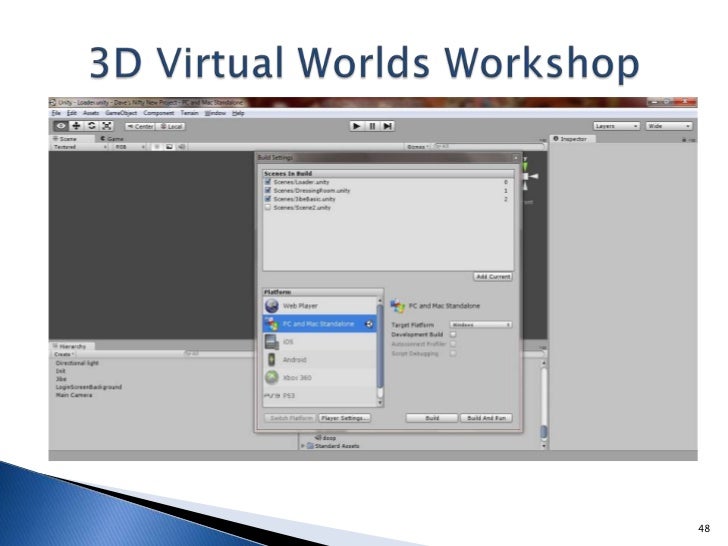Open the GameObject menu

click(x=121, y=113)
